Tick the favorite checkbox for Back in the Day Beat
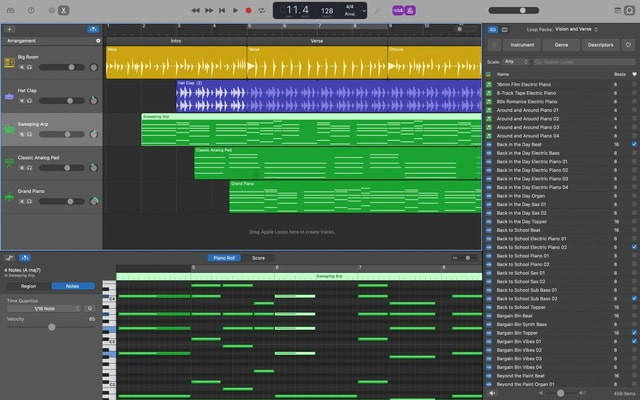The height and width of the screenshot is (400, 640). pos(634,144)
